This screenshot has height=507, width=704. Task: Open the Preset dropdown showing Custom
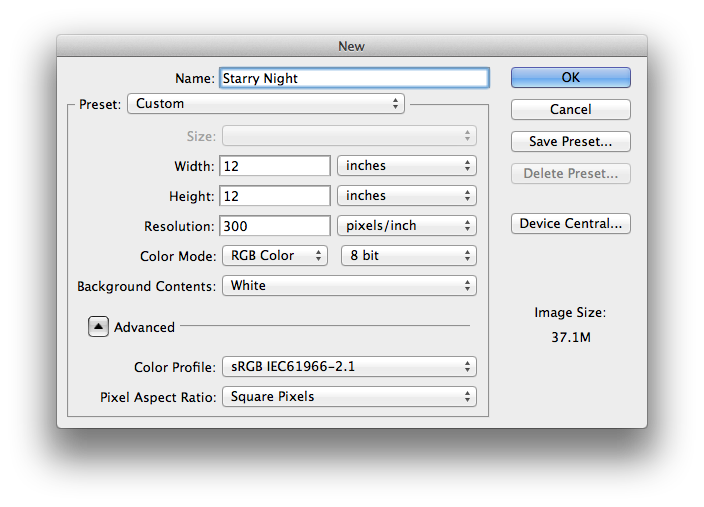coord(266,104)
